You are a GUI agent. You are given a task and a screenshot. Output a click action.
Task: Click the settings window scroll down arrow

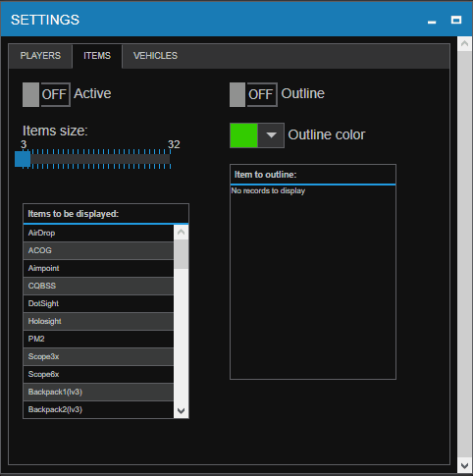(464, 465)
